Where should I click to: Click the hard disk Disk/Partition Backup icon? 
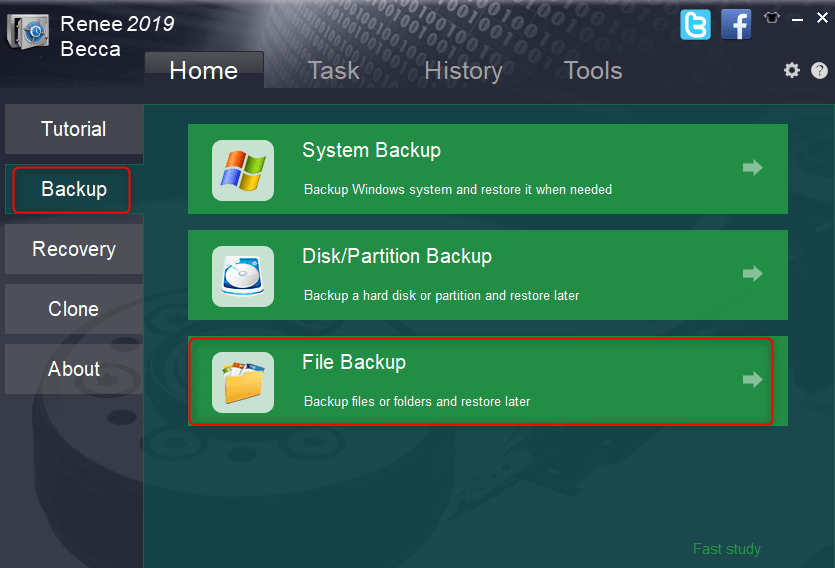(x=243, y=276)
